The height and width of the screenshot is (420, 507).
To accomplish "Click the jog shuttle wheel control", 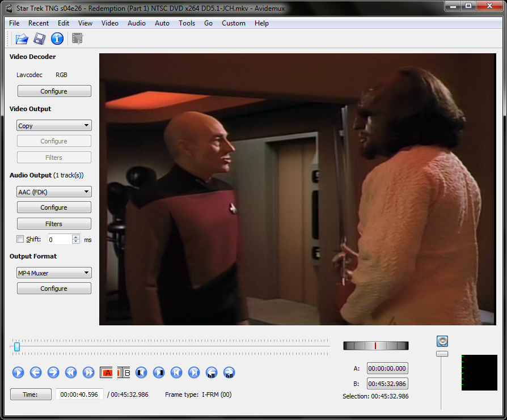I will 376,346.
